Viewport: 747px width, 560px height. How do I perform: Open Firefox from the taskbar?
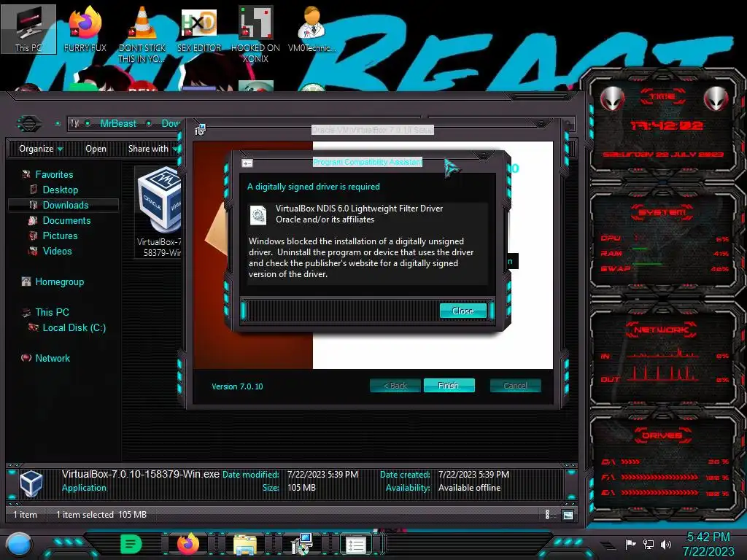187,544
